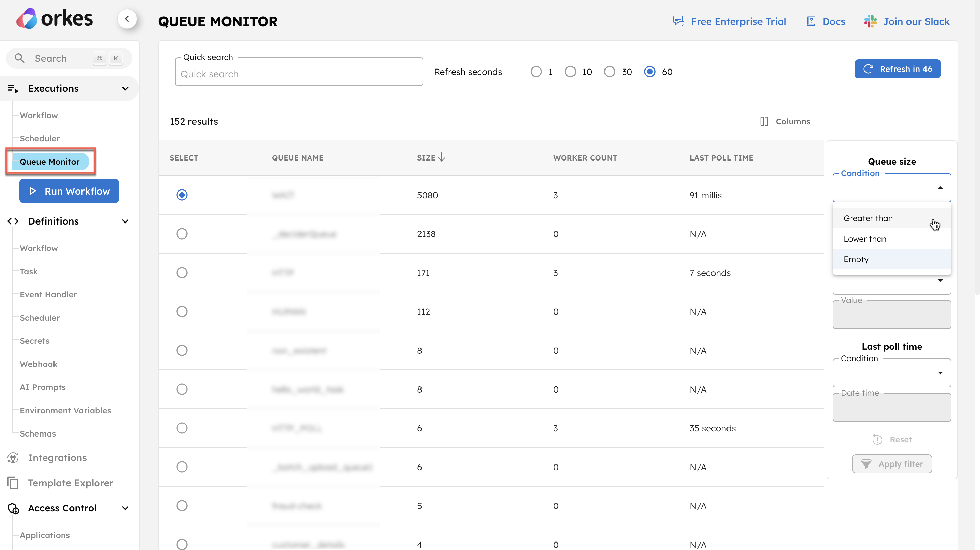The width and height of the screenshot is (980, 550).
Task: Click the Slack logo icon
Action: (870, 21)
